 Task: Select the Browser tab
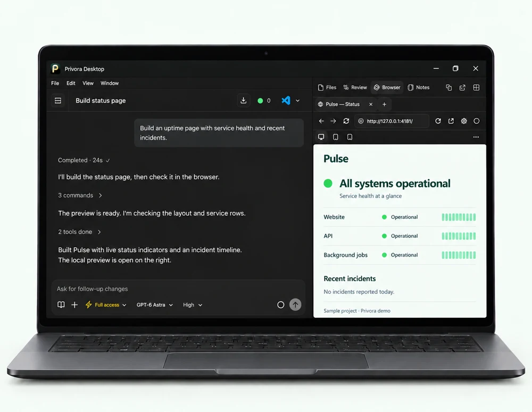(x=387, y=87)
